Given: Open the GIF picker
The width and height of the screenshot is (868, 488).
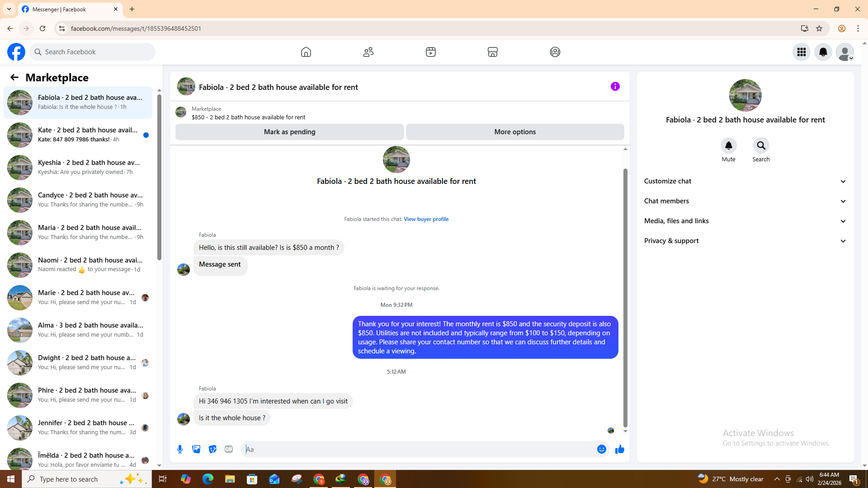Looking at the screenshot, I should click(x=229, y=449).
